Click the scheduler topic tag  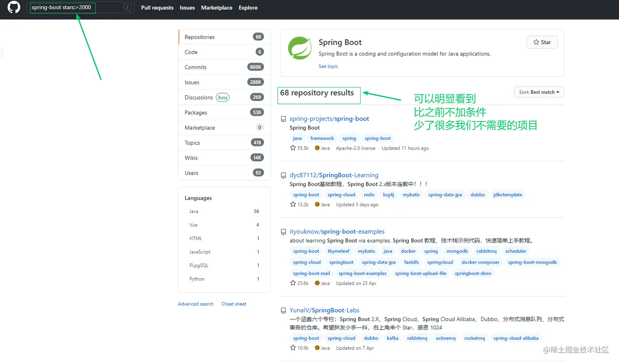click(x=515, y=251)
